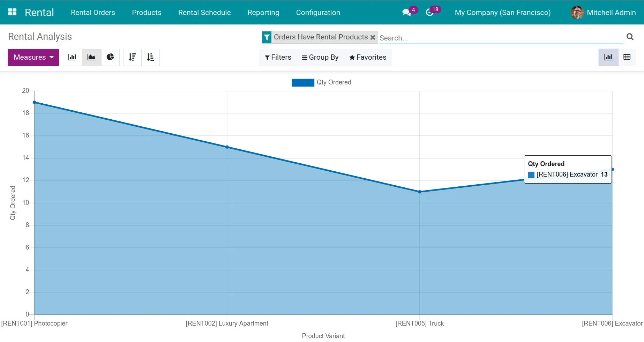Sort chart data descending
Screen dimensions: 644x342
coord(132,57)
